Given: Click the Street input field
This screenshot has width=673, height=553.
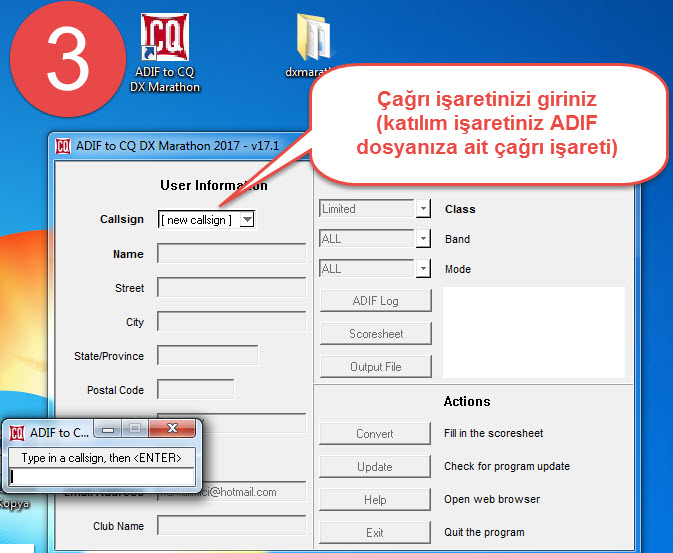Looking at the screenshot, I should 231,287.
